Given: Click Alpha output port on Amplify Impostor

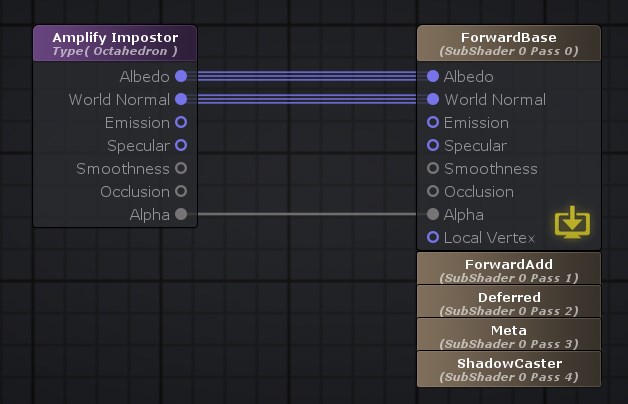Looking at the screenshot, I should (x=181, y=214).
